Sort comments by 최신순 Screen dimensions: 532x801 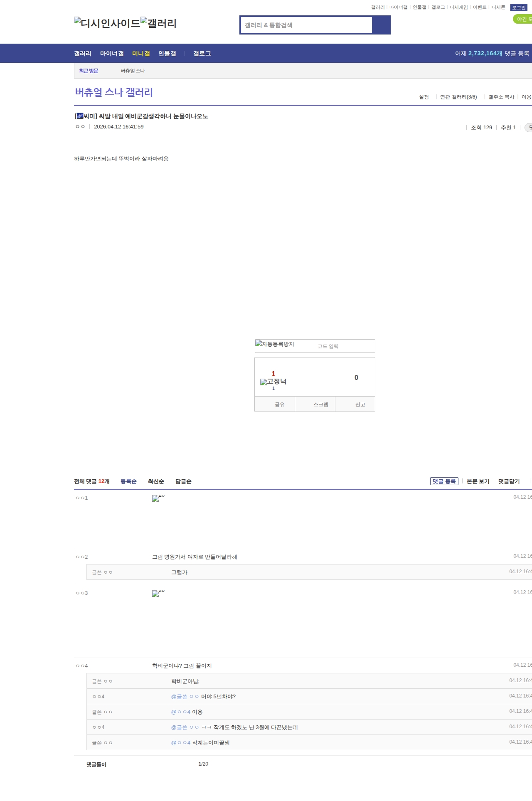(156, 481)
